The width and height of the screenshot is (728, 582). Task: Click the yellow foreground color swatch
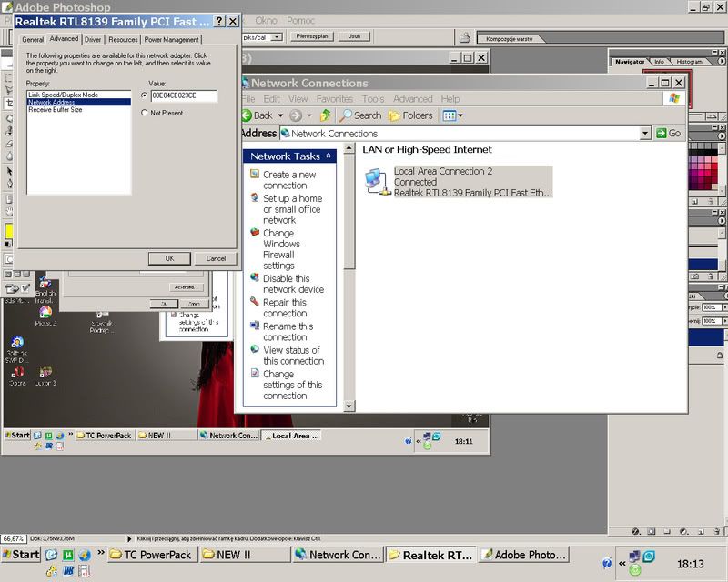[9, 231]
